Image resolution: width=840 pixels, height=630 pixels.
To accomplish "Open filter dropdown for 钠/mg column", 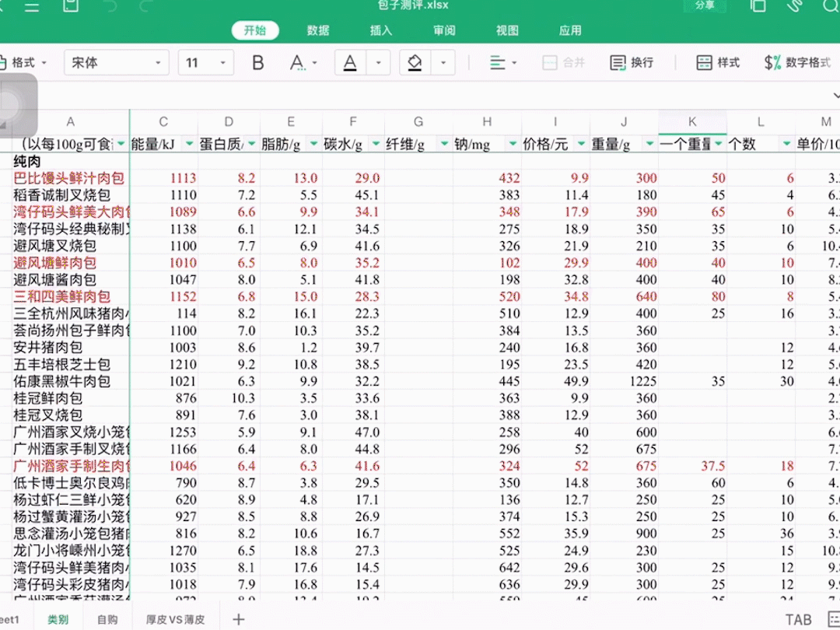I will point(513,144).
